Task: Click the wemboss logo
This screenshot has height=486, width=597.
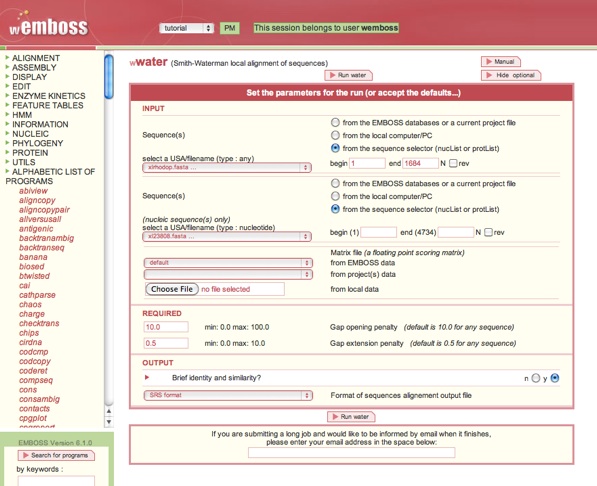Action: tap(49, 26)
